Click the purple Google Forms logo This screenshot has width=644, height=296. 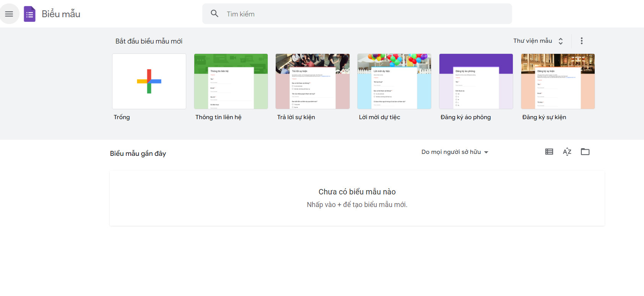tap(29, 14)
